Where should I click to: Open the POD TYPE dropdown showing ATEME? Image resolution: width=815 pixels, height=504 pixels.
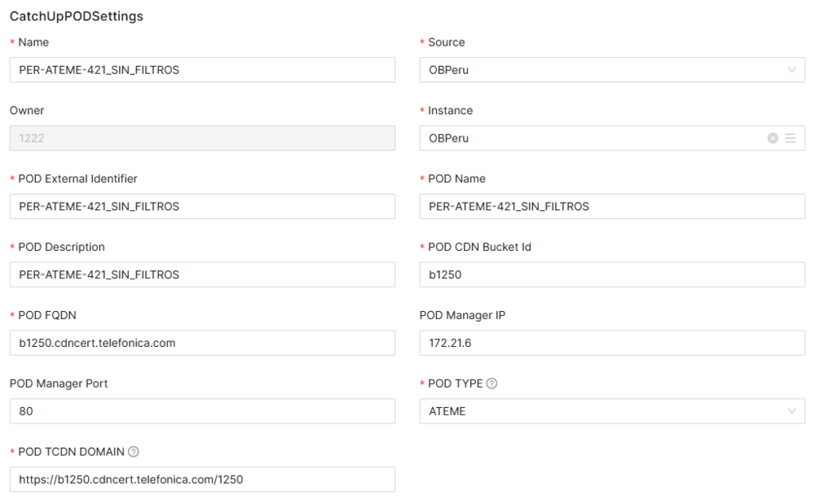[x=612, y=411]
